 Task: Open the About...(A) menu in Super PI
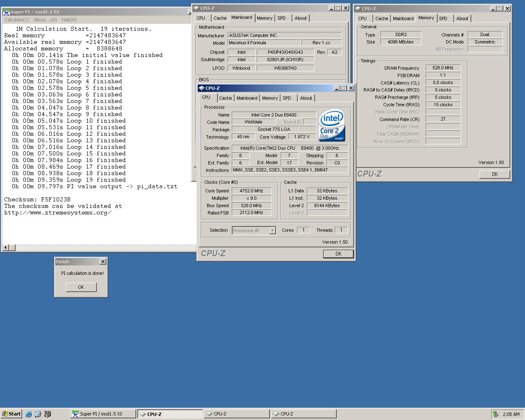45,20
